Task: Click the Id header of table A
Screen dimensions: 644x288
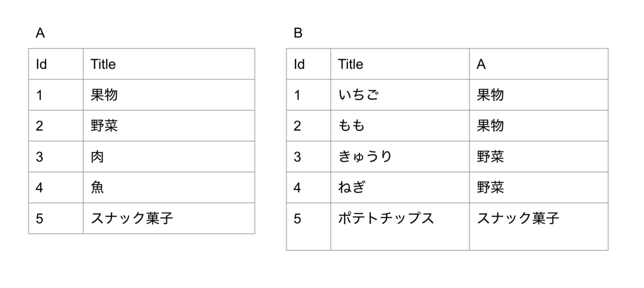Action: pos(56,64)
